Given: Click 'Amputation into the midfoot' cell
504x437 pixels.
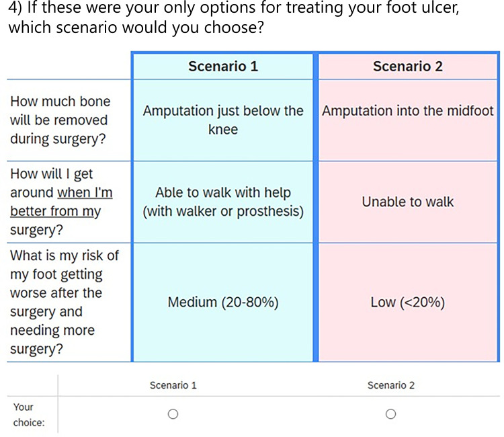Looking at the screenshot, I should (x=408, y=111).
